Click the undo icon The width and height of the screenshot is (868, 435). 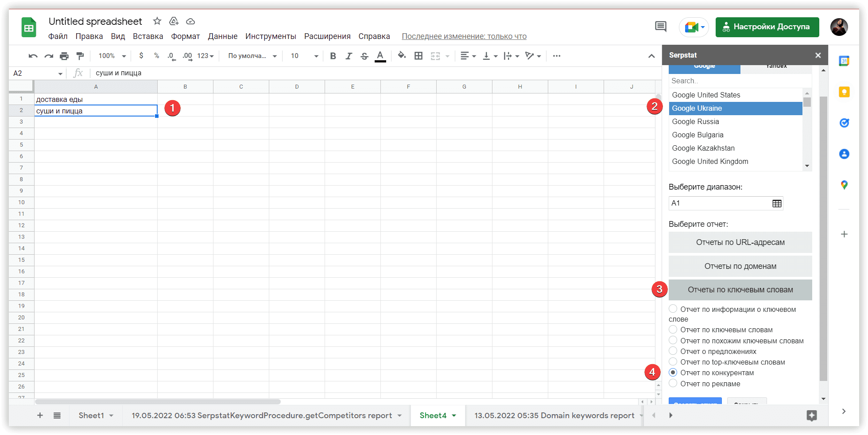33,56
